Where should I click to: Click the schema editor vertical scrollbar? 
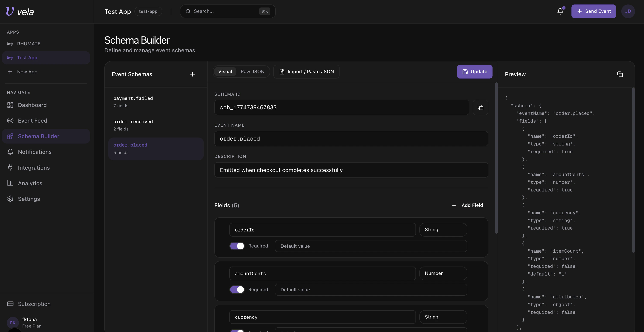pyautogui.click(x=496, y=158)
